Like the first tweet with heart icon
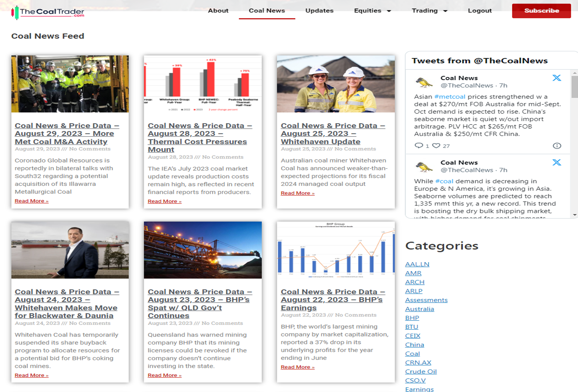The width and height of the screenshot is (578, 392). tap(436, 146)
